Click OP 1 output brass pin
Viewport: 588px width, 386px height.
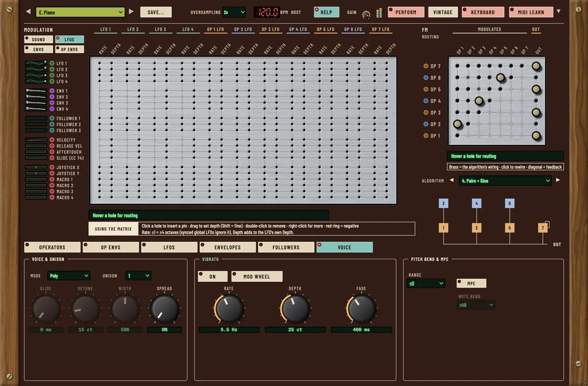coord(536,136)
